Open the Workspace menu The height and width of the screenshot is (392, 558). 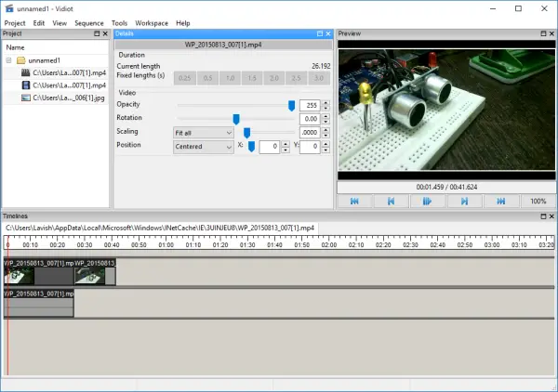pyautogui.click(x=152, y=22)
